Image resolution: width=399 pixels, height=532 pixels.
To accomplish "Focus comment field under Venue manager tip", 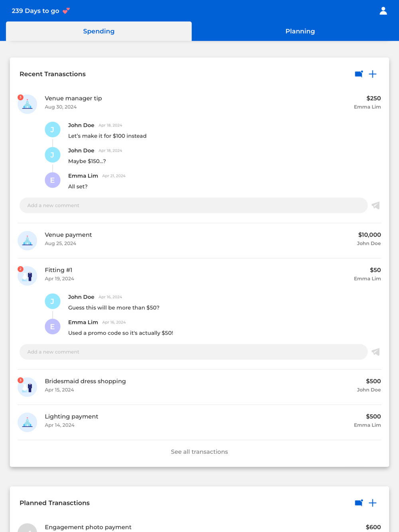I will click(x=194, y=205).
